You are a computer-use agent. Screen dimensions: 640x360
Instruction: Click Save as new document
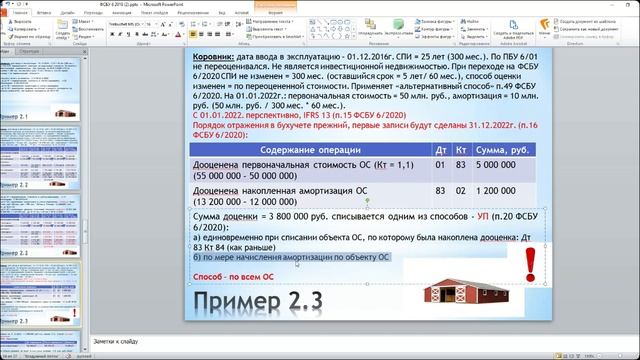[586, 29]
